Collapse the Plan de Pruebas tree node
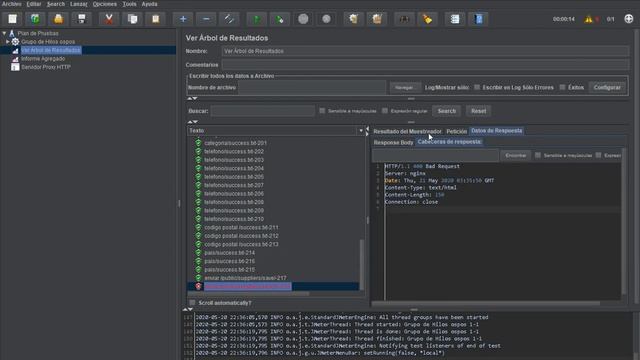Screen dimensions: 640x360 (x=4, y=33)
